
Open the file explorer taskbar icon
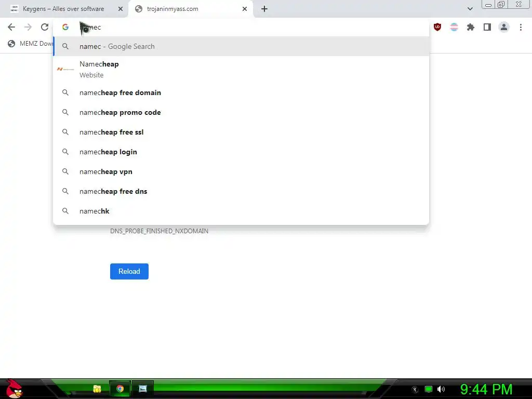(x=97, y=389)
